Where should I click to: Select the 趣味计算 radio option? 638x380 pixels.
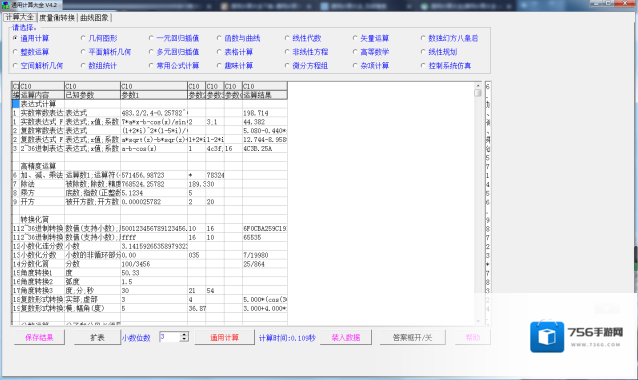point(235,66)
